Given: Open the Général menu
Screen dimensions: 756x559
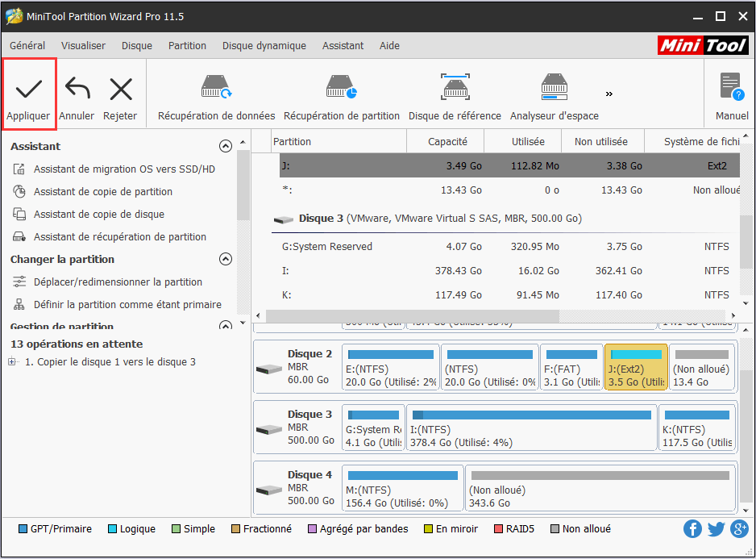Looking at the screenshot, I should point(27,46).
